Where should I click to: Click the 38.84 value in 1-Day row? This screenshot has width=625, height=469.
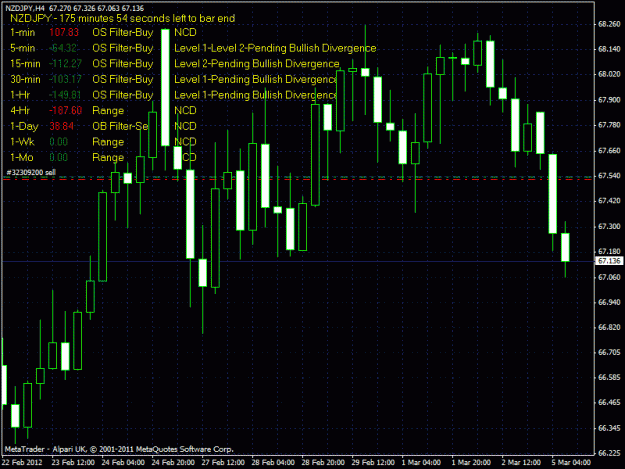pyautogui.click(x=62, y=127)
